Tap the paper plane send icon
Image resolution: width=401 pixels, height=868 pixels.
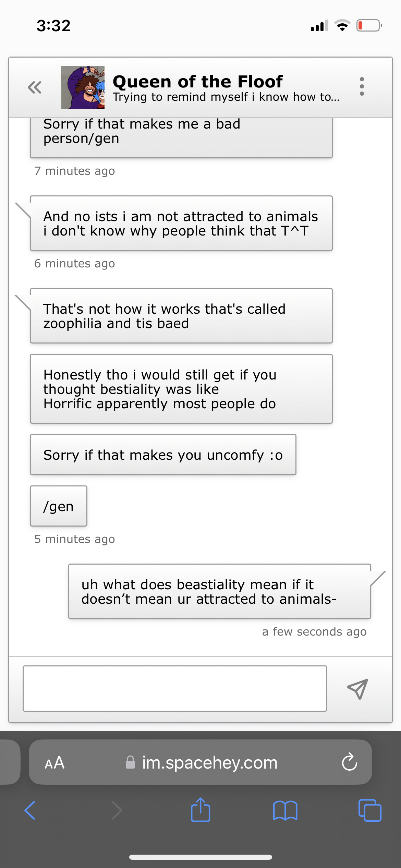point(357,689)
